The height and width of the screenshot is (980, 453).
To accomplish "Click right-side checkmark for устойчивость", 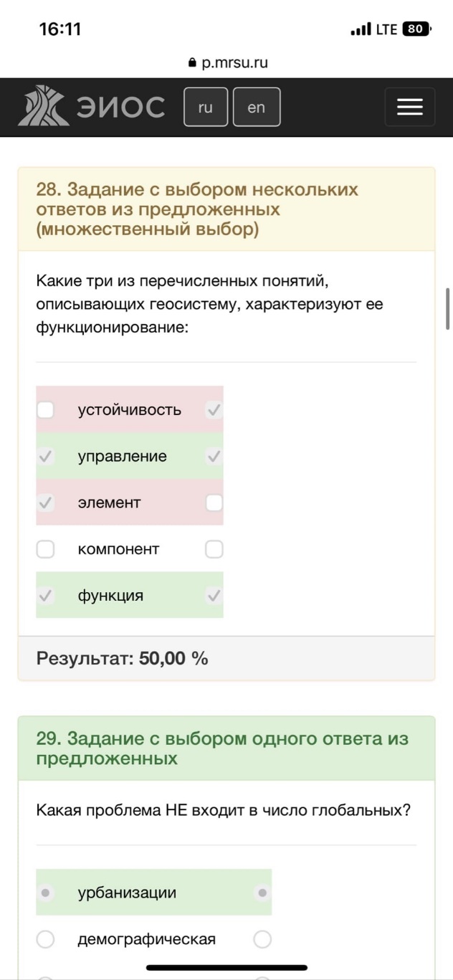I will coord(214,410).
